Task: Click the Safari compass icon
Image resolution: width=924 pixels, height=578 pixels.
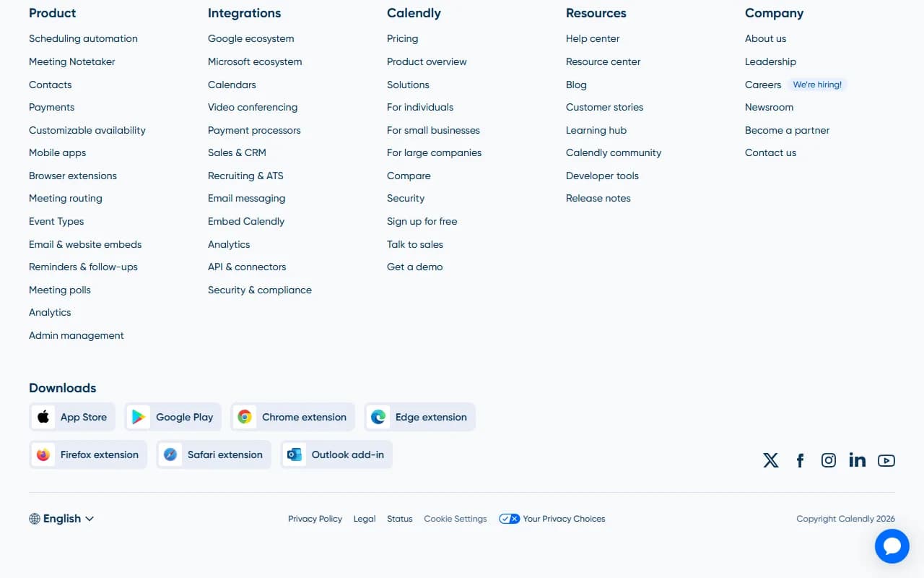Action: pyautogui.click(x=170, y=454)
